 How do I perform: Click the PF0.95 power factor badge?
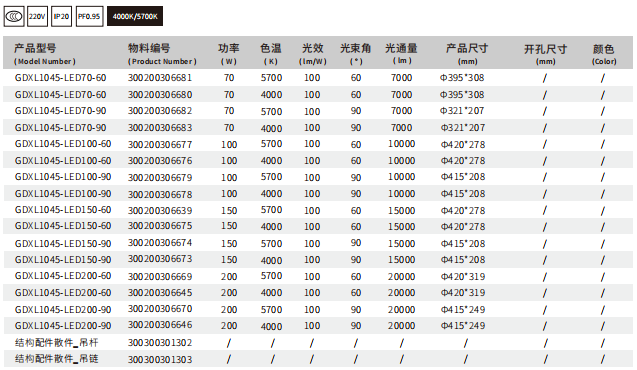tap(89, 17)
